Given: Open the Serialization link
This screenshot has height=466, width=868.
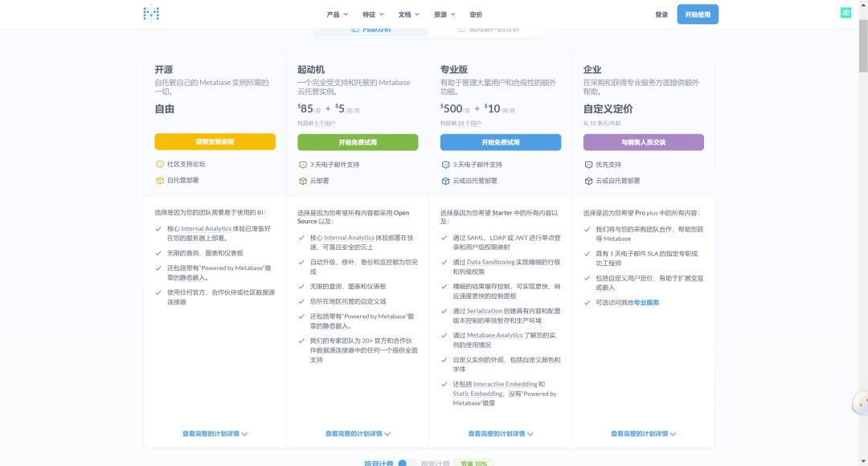Looking at the screenshot, I should coord(485,311).
